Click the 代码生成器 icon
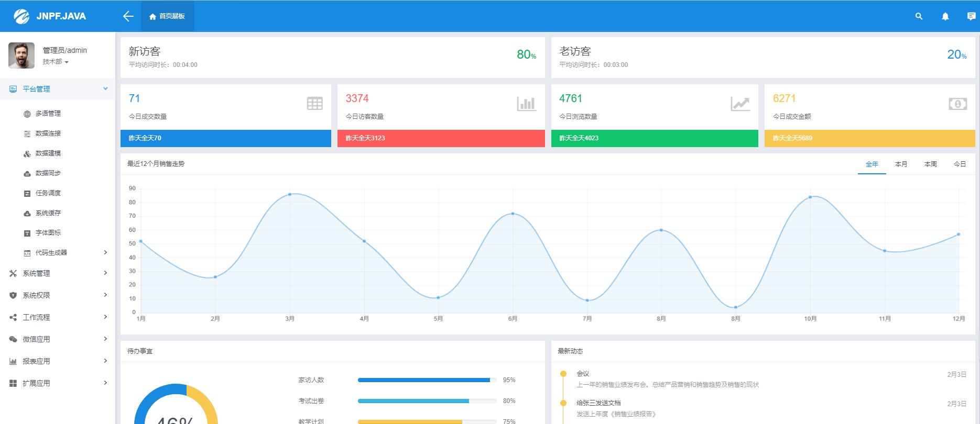This screenshot has height=424, width=980. (27, 253)
